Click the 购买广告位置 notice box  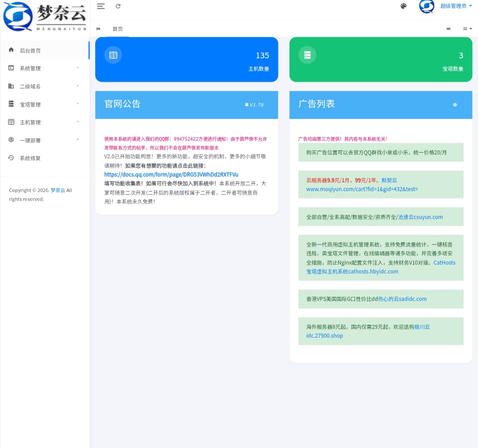click(x=381, y=152)
